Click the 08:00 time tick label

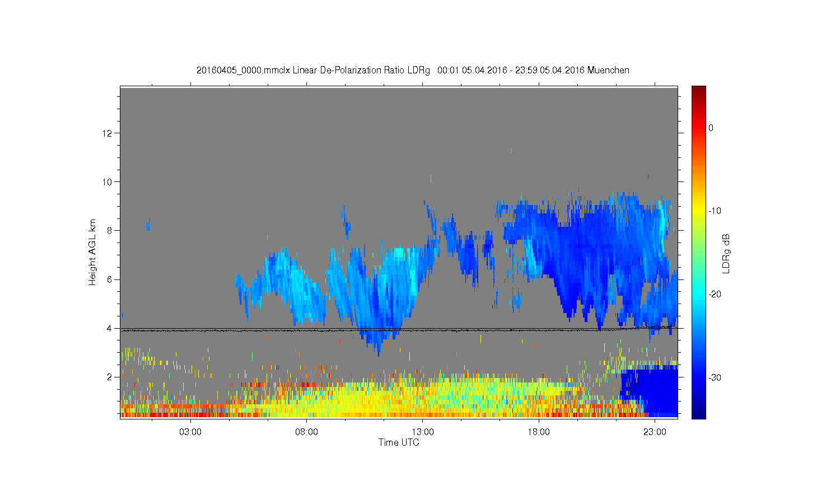click(x=306, y=432)
